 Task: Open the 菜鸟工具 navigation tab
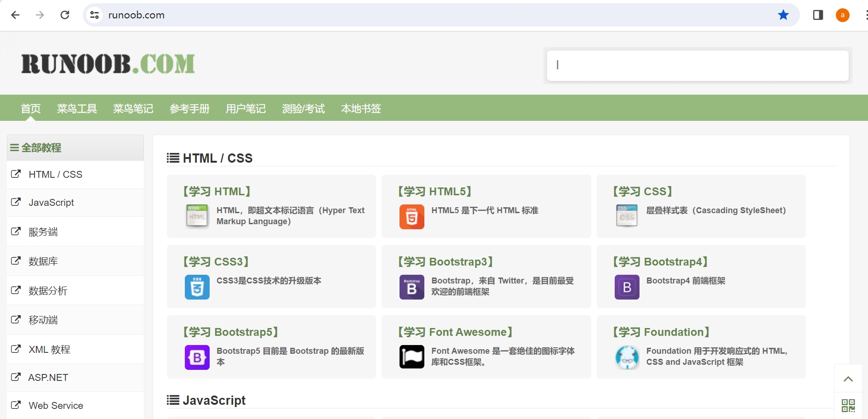point(77,109)
